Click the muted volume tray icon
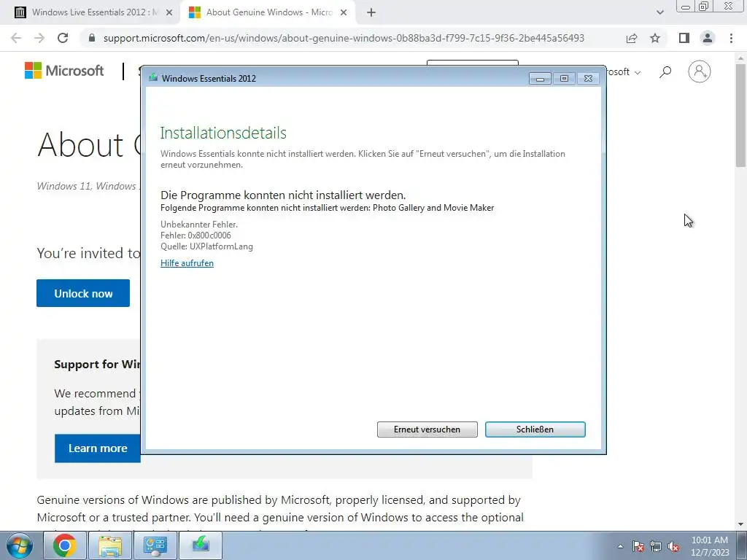The width and height of the screenshot is (747, 560). (673, 546)
